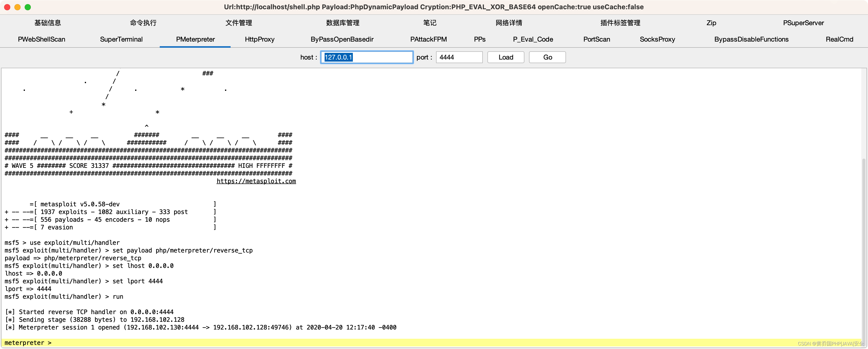Open the 笔记 tab
Viewport: 868px width, 349px height.
430,23
